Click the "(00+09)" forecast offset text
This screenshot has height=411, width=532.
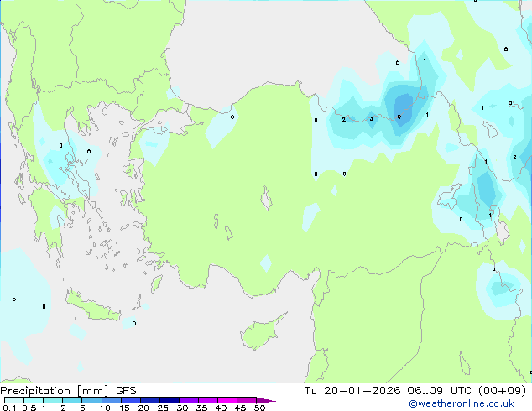[502, 391]
